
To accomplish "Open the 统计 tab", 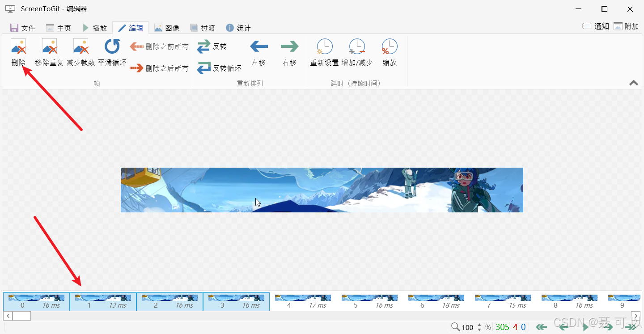I will 238,28.
